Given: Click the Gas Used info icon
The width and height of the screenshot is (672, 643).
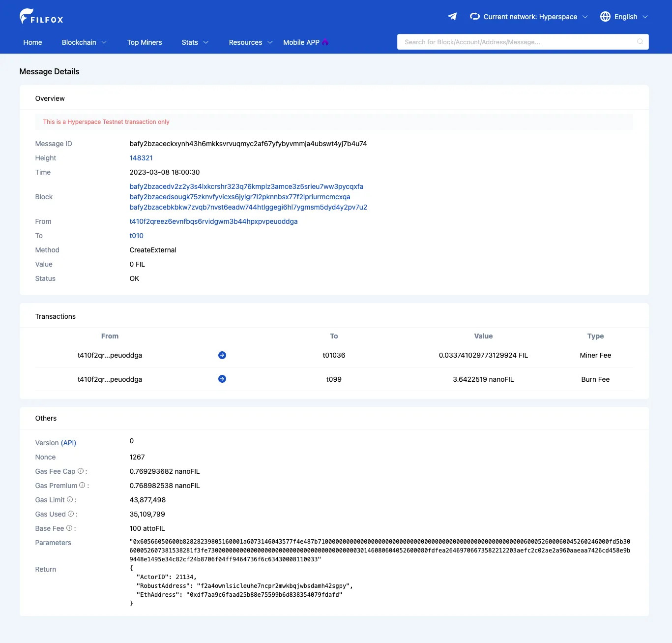Looking at the screenshot, I should point(71,514).
